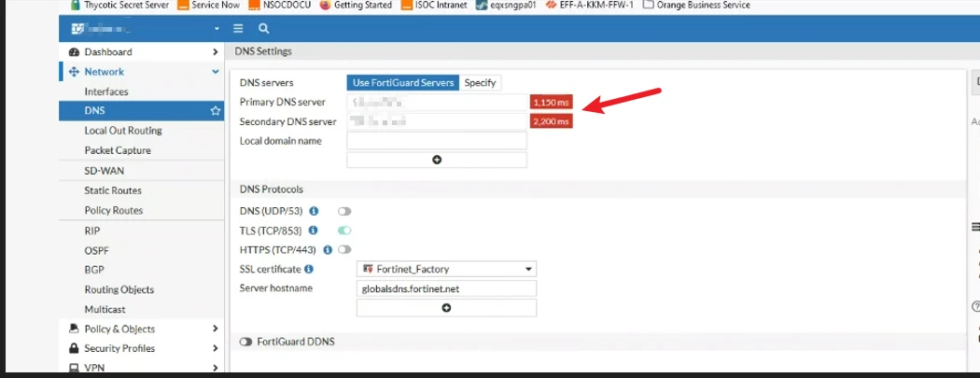Click plus icon below Local domain name
Viewport: 980px width, 378px height.
tap(437, 160)
